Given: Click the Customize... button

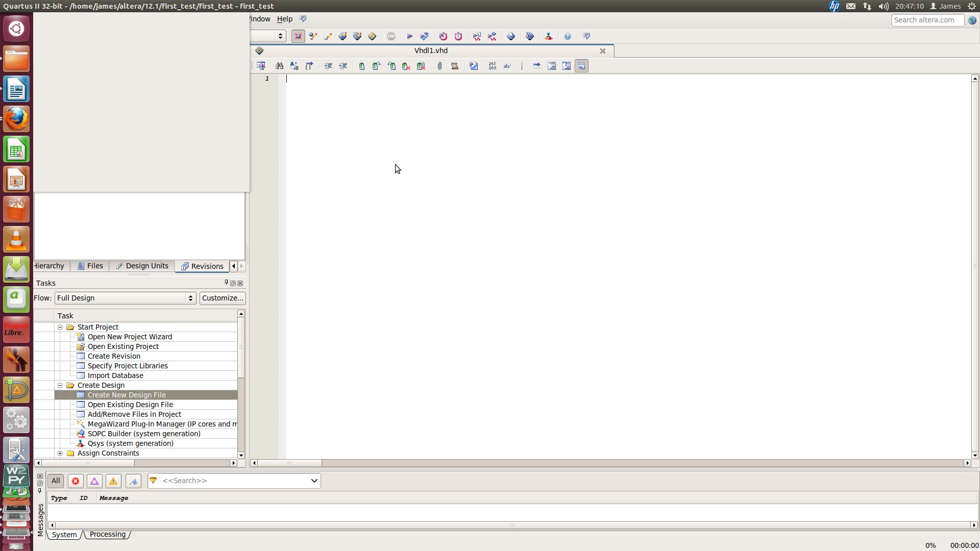Looking at the screenshot, I should pyautogui.click(x=222, y=298).
